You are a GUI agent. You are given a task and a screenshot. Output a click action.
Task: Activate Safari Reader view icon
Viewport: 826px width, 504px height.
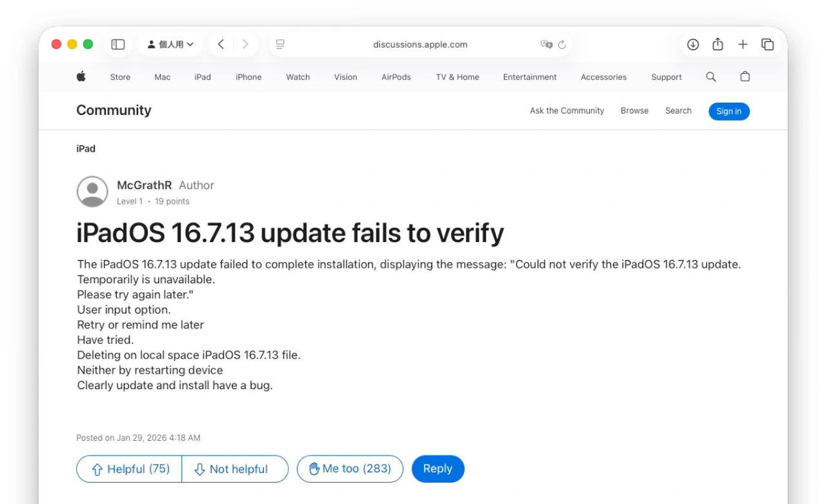[x=279, y=44]
